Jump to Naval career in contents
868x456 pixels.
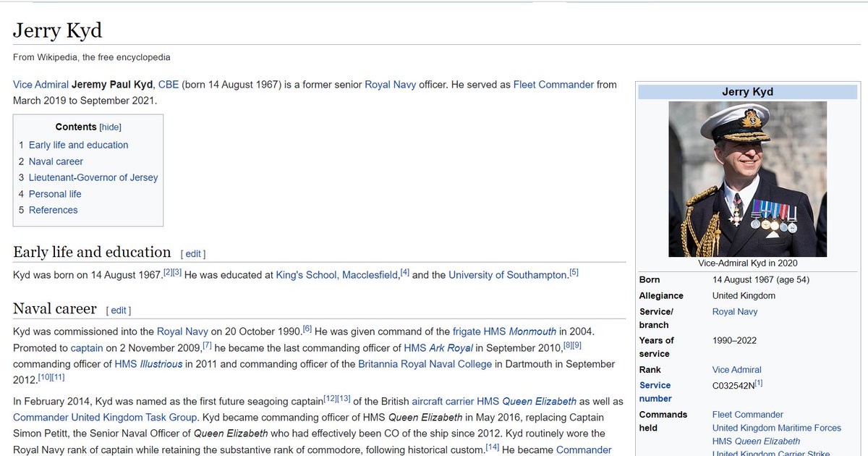coord(56,161)
